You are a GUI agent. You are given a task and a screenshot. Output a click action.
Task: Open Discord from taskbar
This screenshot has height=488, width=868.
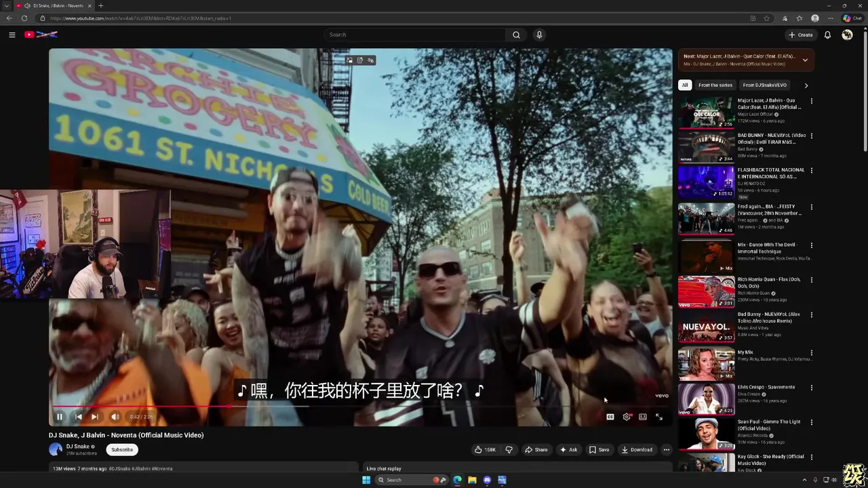click(x=487, y=480)
